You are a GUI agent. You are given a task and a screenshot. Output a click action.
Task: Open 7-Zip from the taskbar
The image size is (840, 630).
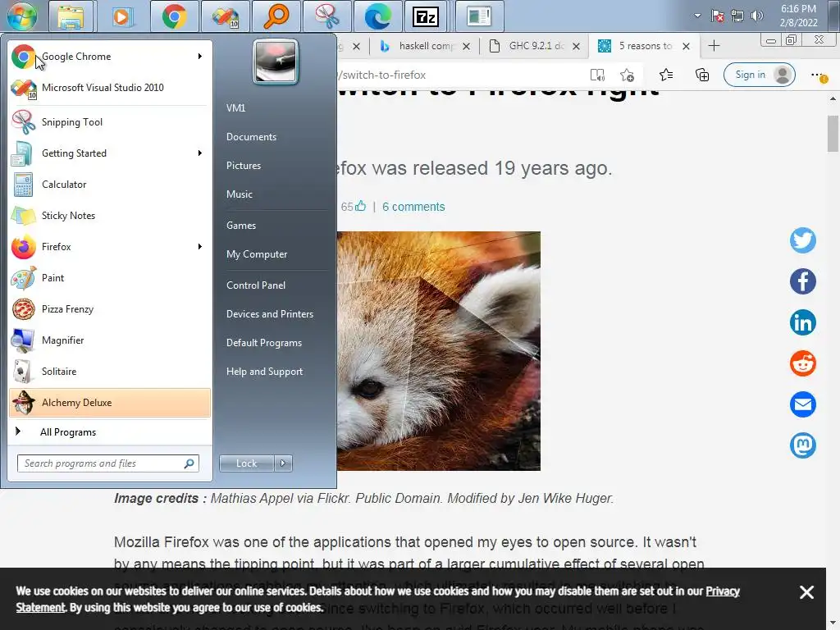coord(427,16)
